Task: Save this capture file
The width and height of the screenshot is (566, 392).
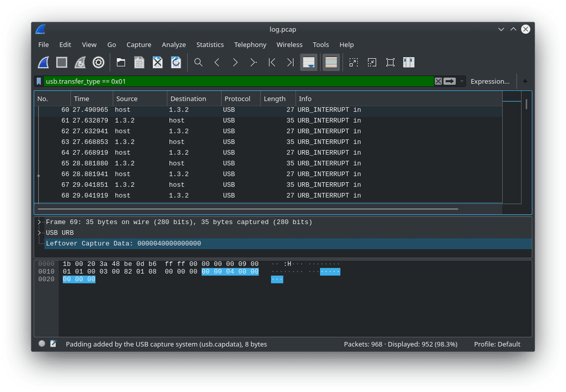Action: coord(139,62)
